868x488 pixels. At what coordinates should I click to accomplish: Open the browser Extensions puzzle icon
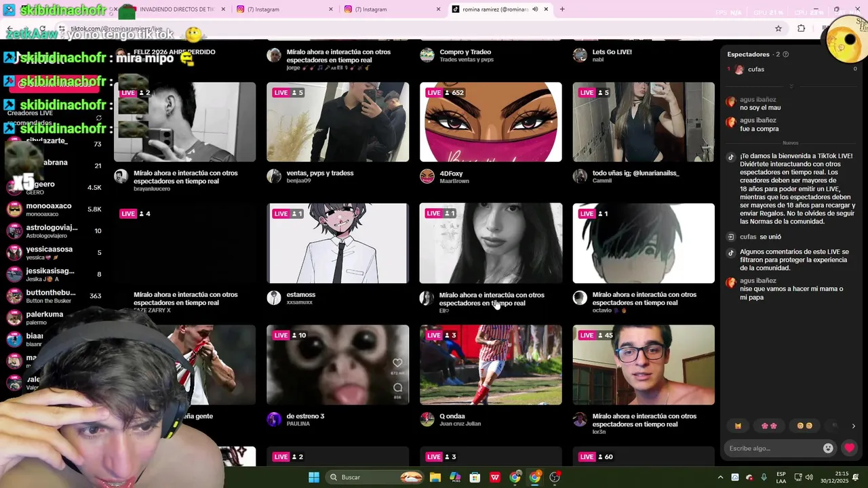(x=801, y=28)
